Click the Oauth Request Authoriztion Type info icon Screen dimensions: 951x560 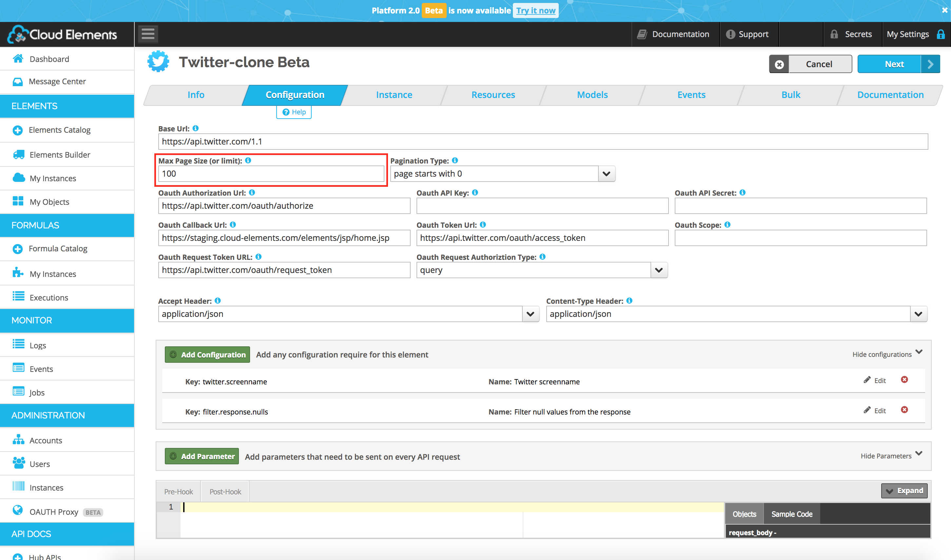[542, 257]
